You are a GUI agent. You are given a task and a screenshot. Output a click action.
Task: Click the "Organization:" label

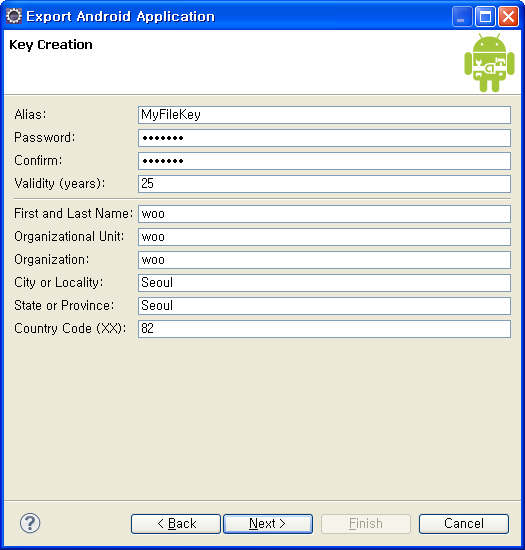pos(52,260)
